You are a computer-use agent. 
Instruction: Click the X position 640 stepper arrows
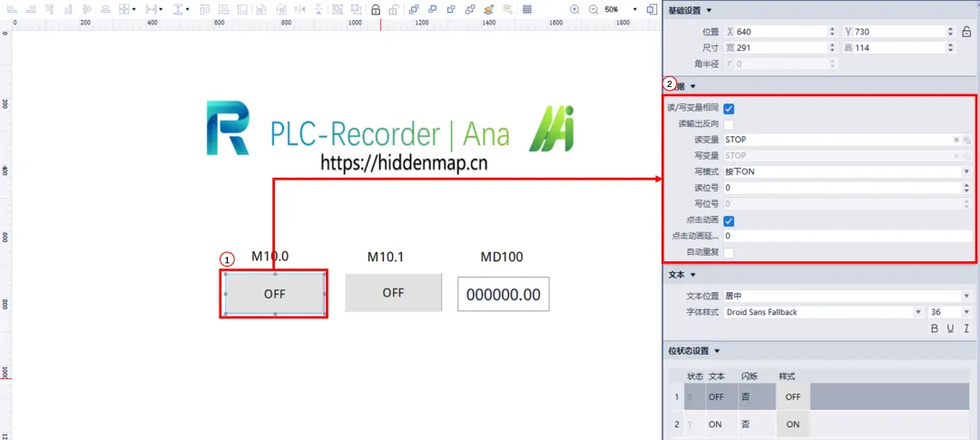[832, 31]
